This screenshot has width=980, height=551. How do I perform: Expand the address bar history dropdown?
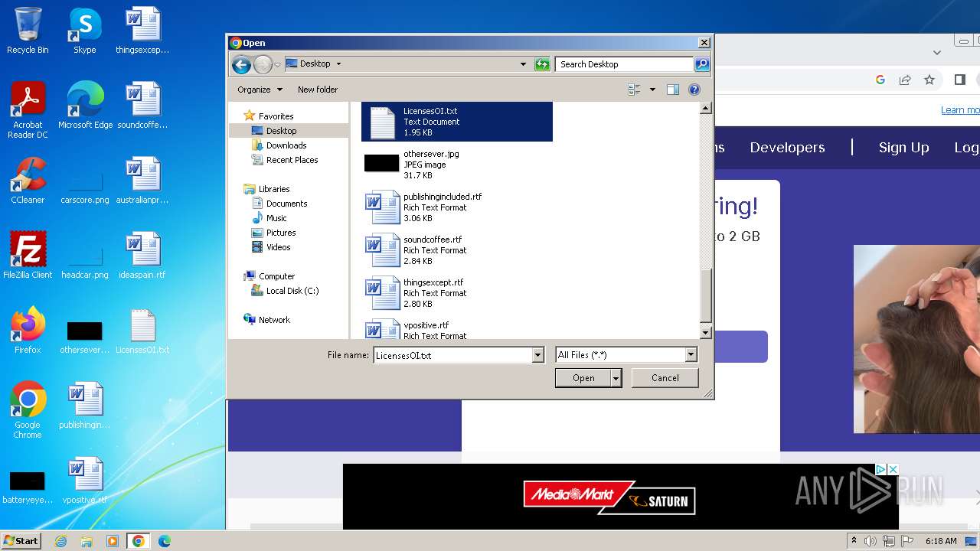(523, 64)
